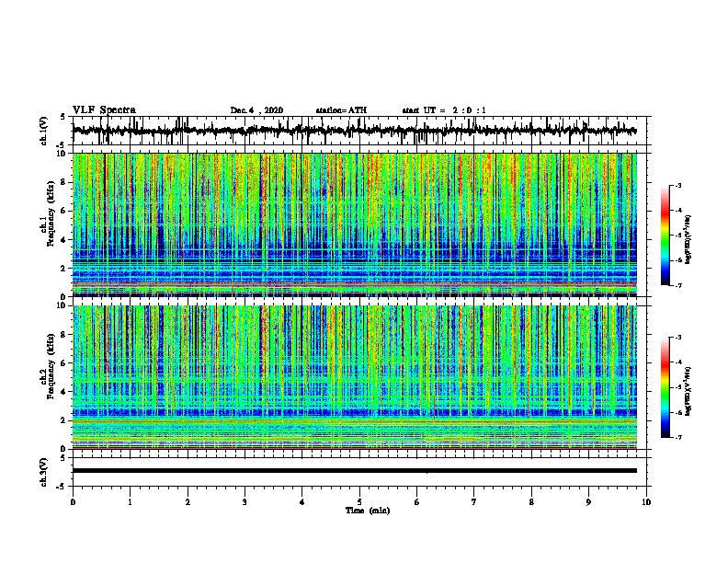Click time axis tick label "7"
This screenshot has height=563, width=728.
pyautogui.click(x=474, y=502)
